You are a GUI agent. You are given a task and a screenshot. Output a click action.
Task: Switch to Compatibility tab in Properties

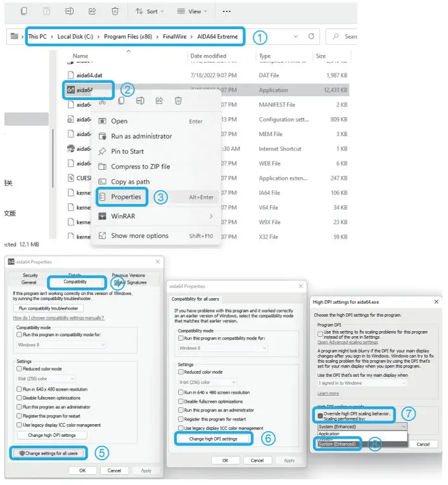(75, 282)
